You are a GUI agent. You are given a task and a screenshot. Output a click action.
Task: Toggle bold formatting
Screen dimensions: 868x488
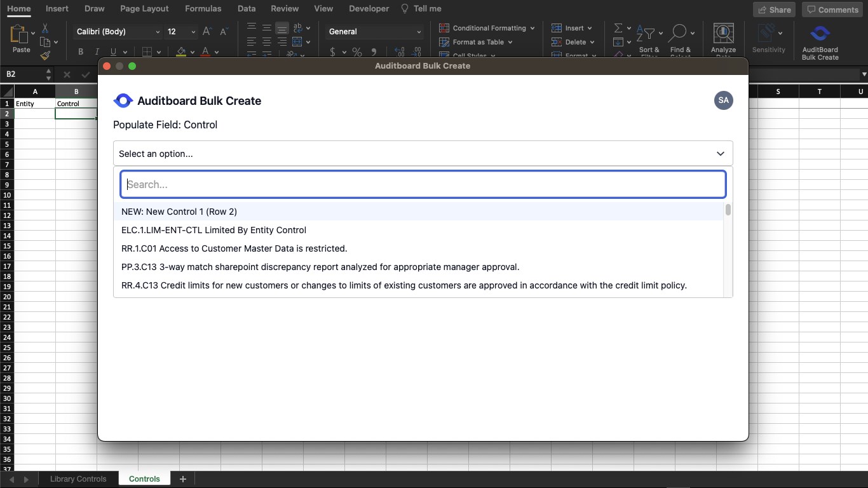81,52
